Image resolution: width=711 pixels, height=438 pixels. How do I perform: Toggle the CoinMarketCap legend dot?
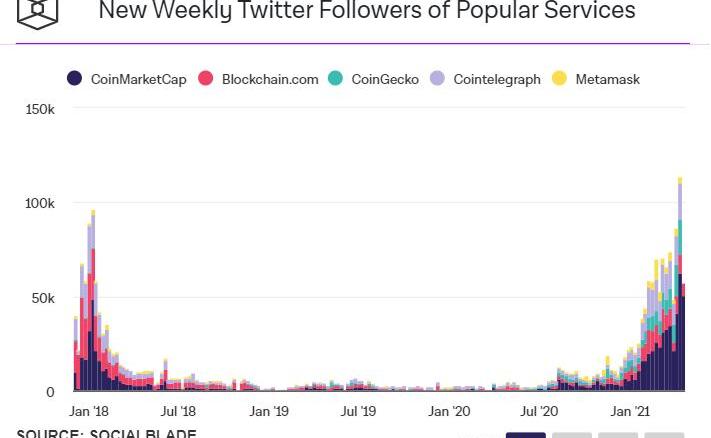click(x=75, y=79)
